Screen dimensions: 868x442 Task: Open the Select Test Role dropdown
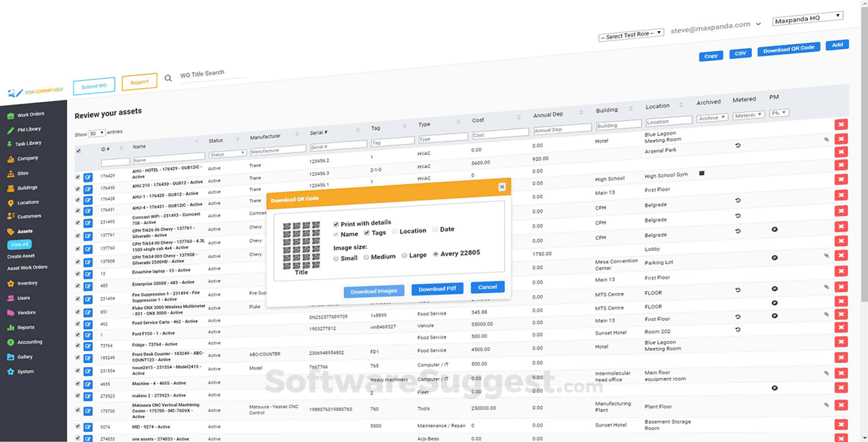click(631, 33)
